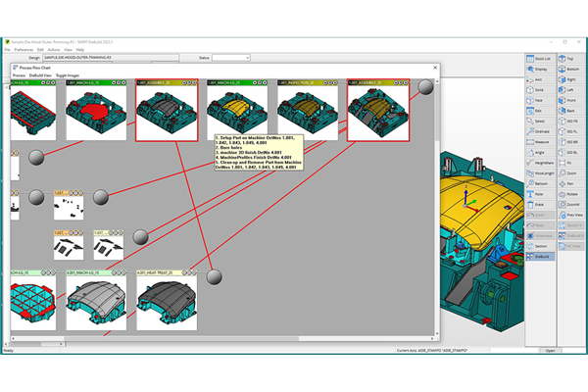Select the Note text tool
588x392 pixels.
pyautogui.click(x=540, y=194)
